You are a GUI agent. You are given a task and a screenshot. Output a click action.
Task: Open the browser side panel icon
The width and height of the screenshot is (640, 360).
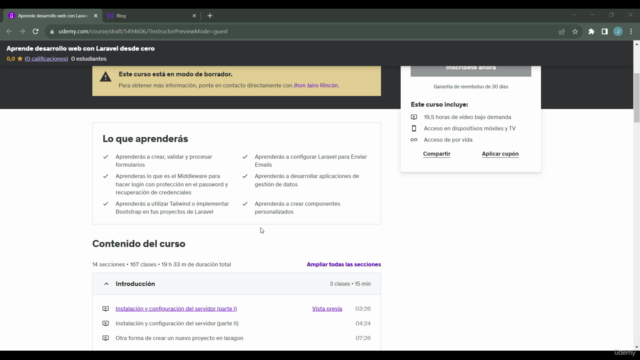point(604,31)
